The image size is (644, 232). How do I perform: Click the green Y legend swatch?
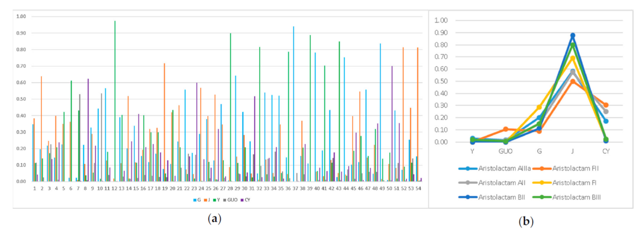pyautogui.click(x=215, y=200)
